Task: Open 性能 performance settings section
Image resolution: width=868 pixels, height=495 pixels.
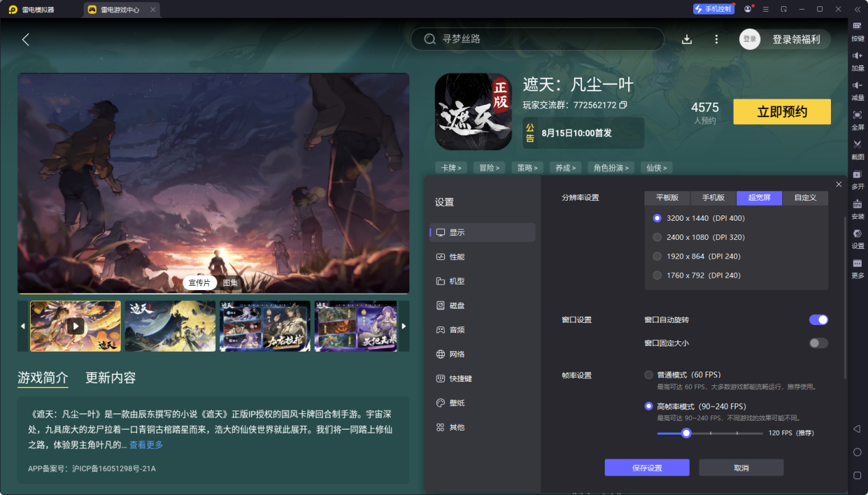Action: 482,256
